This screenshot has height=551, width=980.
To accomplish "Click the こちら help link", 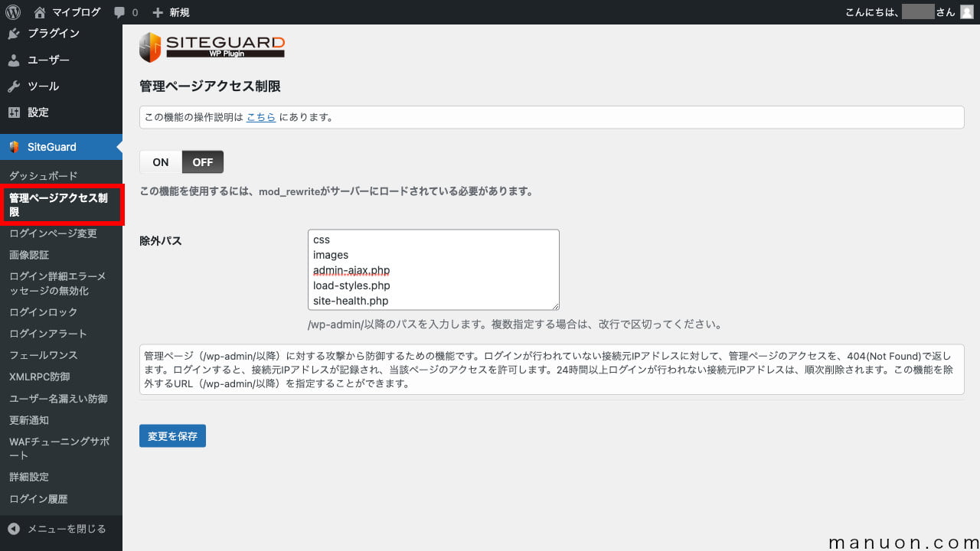I will pos(261,117).
